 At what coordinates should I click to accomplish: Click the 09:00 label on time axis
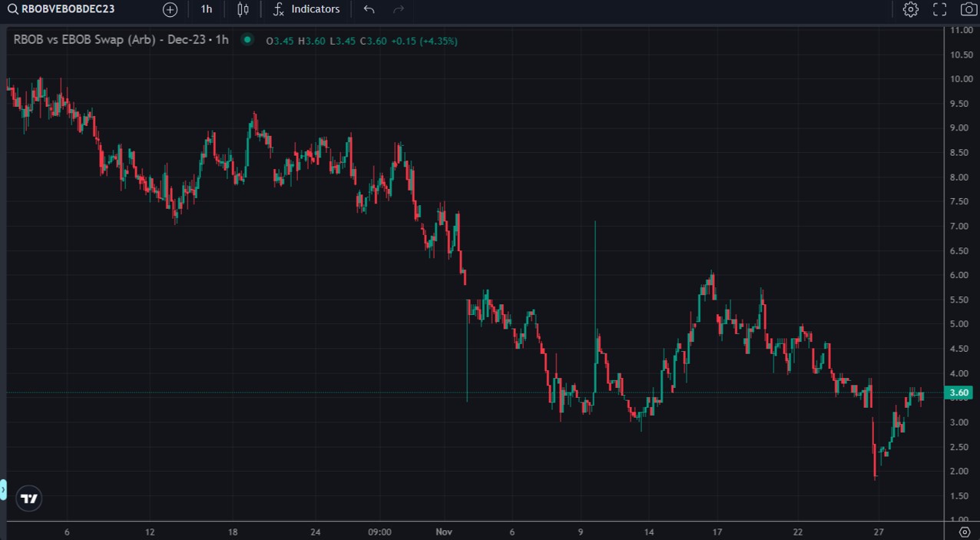(379, 532)
